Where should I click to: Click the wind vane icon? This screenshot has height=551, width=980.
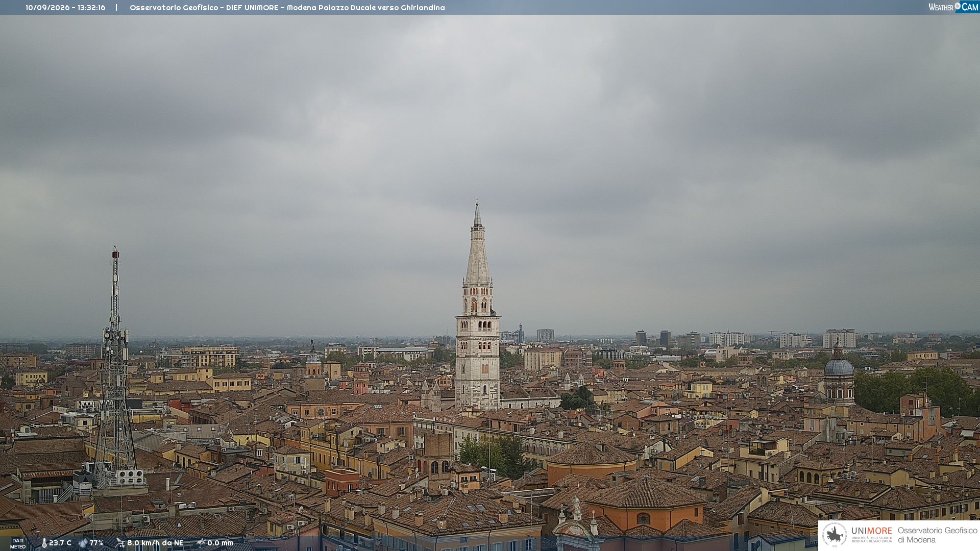(120, 543)
